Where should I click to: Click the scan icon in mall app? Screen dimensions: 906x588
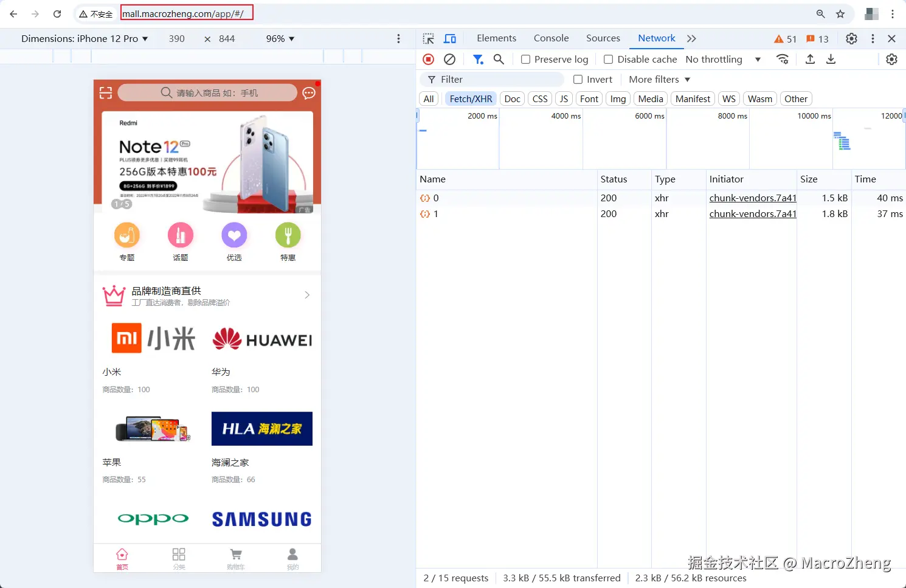pos(106,92)
